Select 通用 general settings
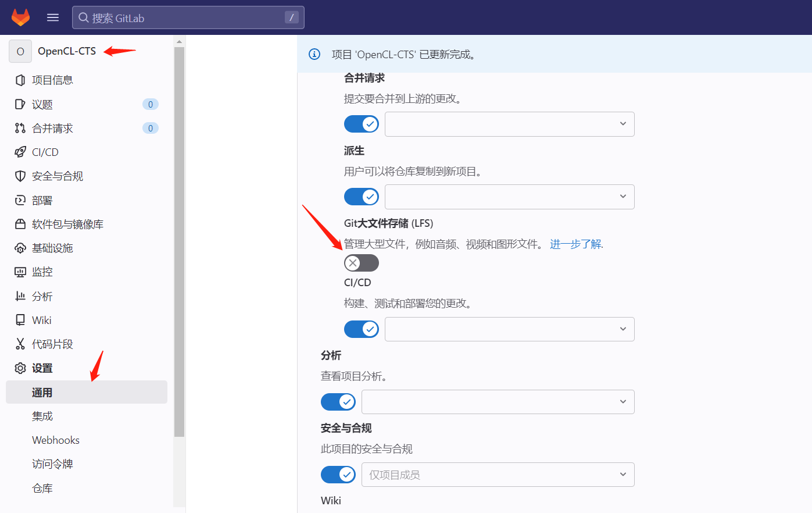 (x=87, y=392)
